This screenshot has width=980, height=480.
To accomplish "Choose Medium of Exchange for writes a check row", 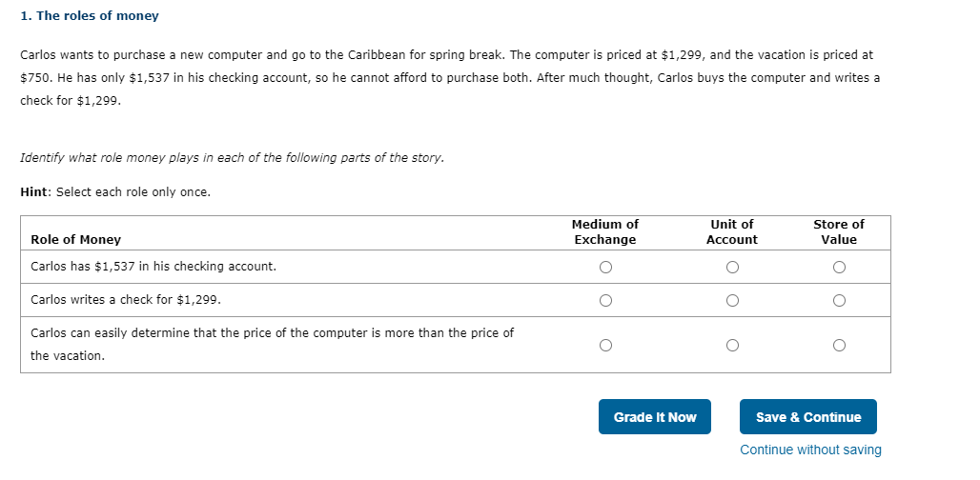I will tap(605, 301).
